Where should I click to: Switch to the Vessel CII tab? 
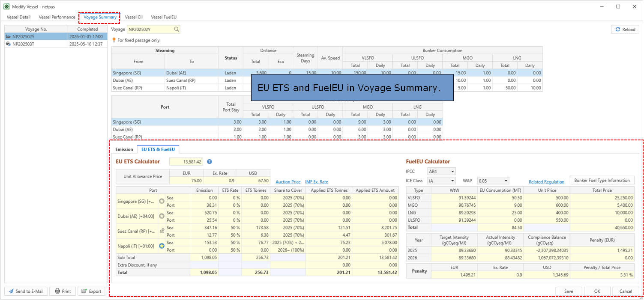tap(134, 17)
